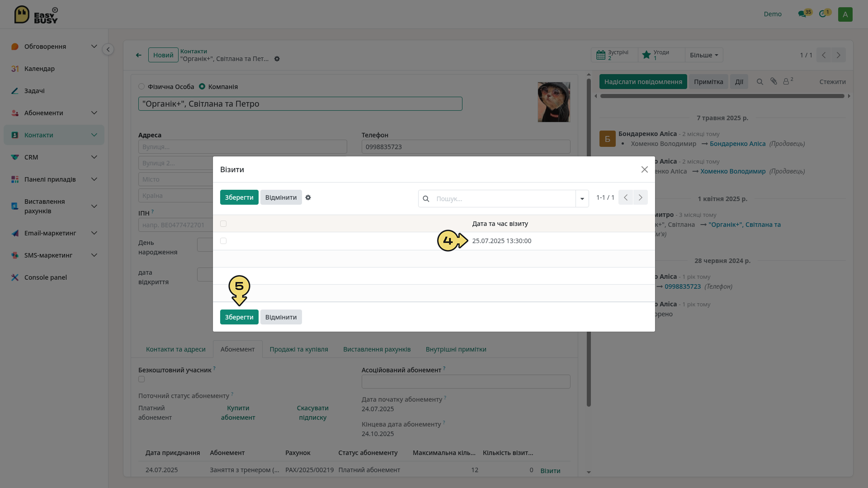
Task: Click the form vertical scrollbar
Action: [589, 243]
